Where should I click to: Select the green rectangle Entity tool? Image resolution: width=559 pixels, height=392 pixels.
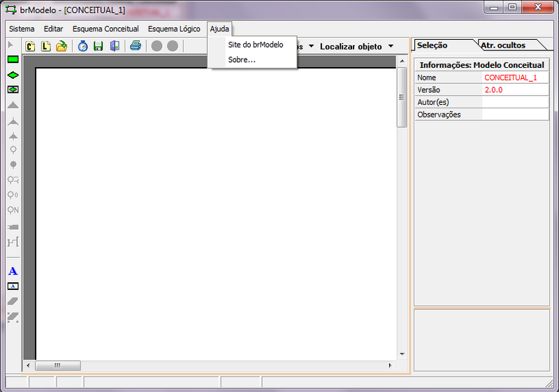[13, 59]
